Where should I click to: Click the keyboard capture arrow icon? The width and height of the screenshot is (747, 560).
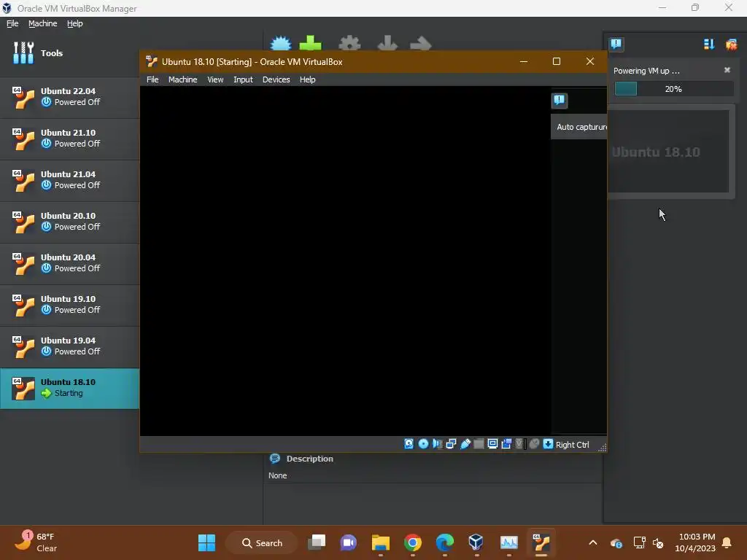click(548, 444)
